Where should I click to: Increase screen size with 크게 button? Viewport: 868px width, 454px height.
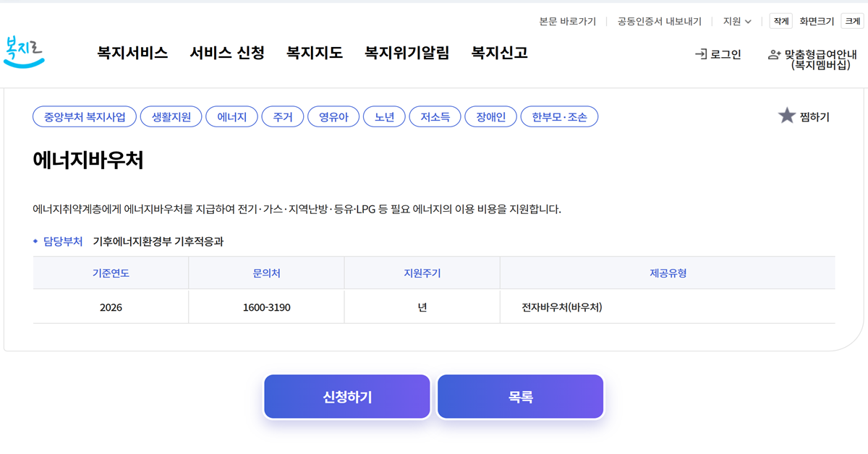pyautogui.click(x=852, y=22)
